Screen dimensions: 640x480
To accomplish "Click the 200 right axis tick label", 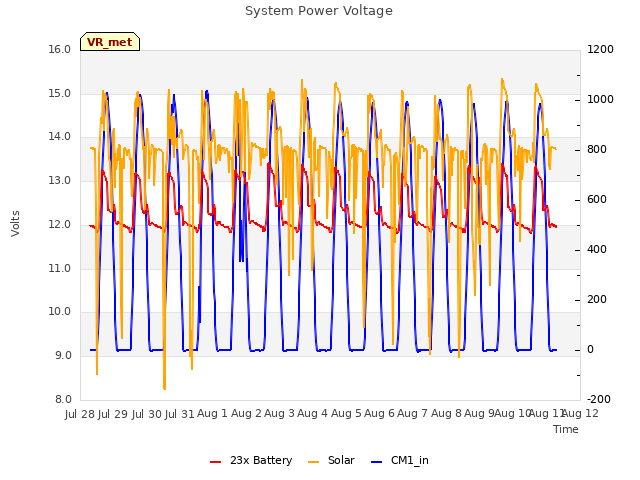I will tap(597, 300).
